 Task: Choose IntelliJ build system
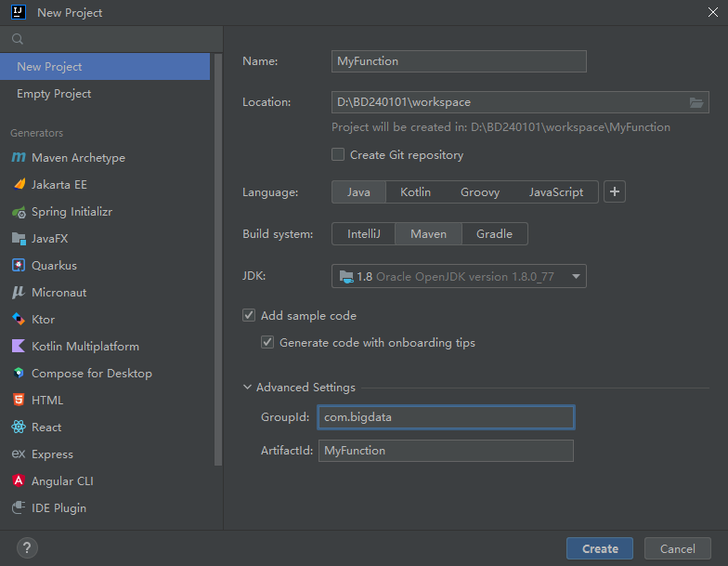(364, 234)
